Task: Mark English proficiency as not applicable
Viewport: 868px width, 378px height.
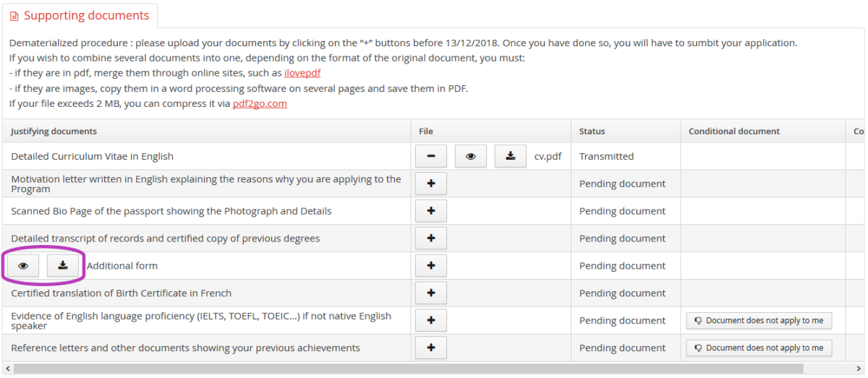Action: click(759, 320)
